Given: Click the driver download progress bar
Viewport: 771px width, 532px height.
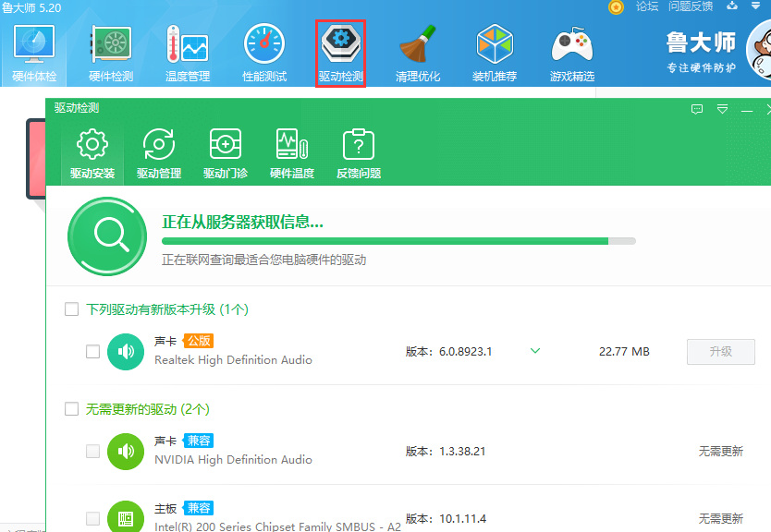Looking at the screenshot, I should [398, 241].
